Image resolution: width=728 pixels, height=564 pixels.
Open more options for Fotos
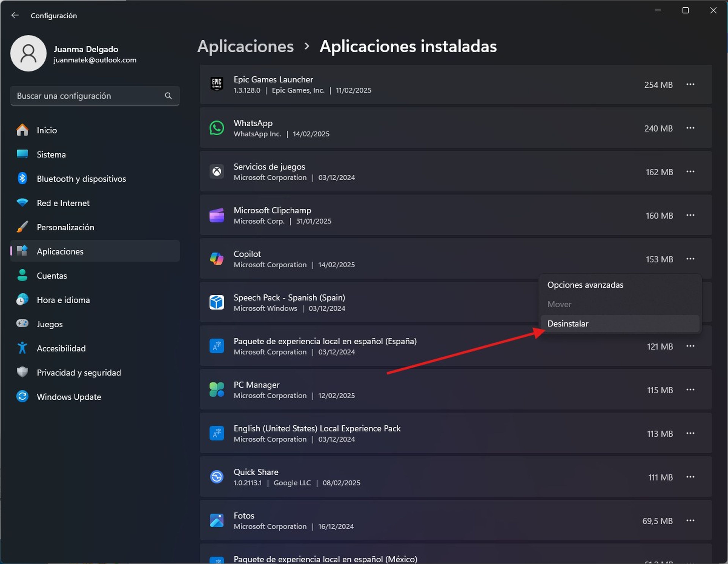pos(690,521)
